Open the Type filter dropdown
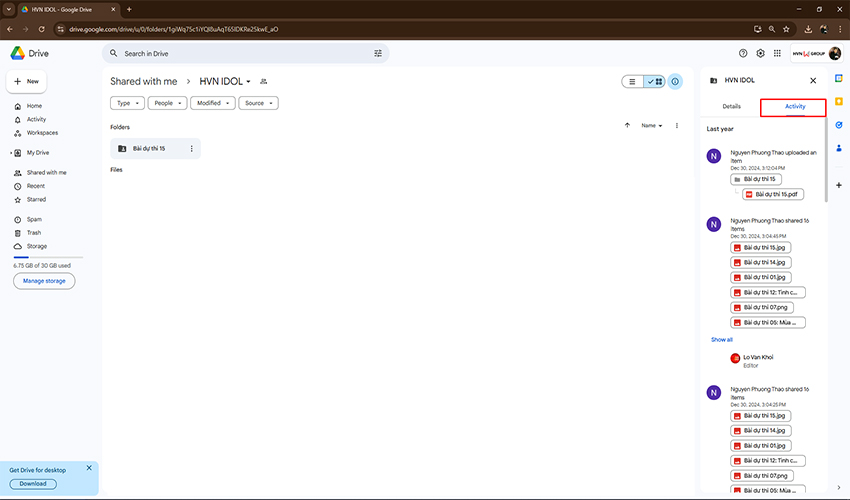The height and width of the screenshot is (500, 850). [127, 103]
